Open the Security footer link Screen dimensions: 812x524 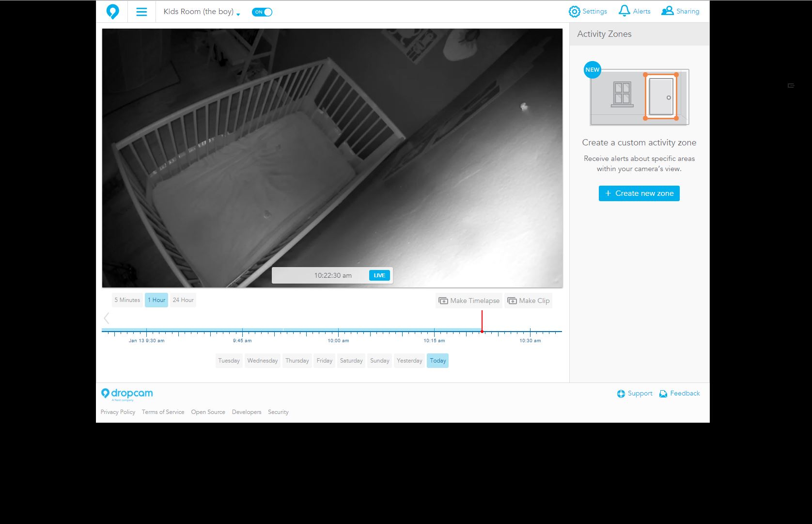[278, 412]
